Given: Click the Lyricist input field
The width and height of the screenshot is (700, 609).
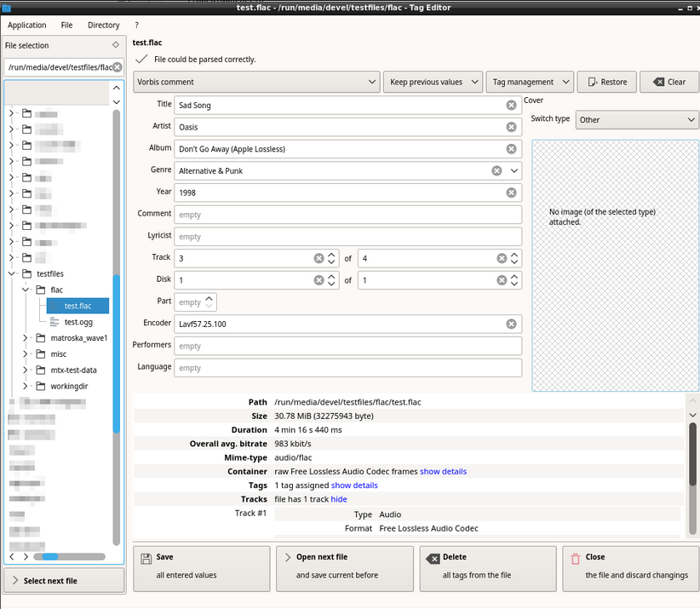Looking at the screenshot, I should click(x=347, y=236).
